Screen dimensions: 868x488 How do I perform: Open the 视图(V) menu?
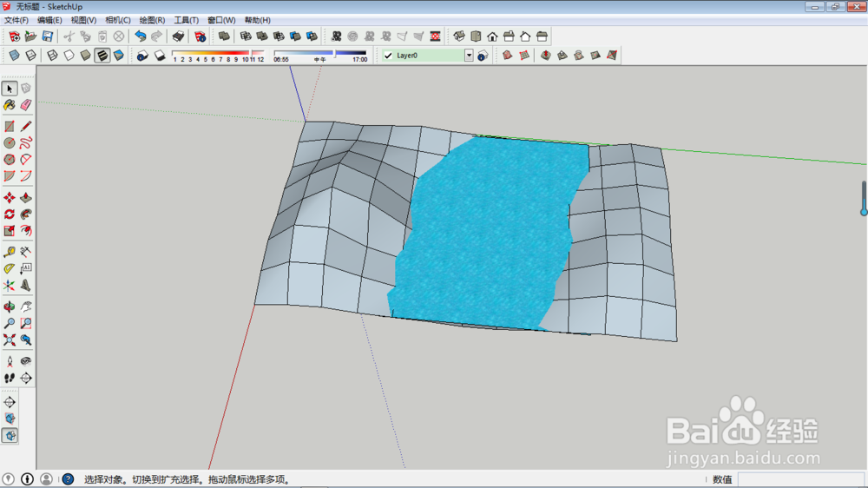(83, 20)
